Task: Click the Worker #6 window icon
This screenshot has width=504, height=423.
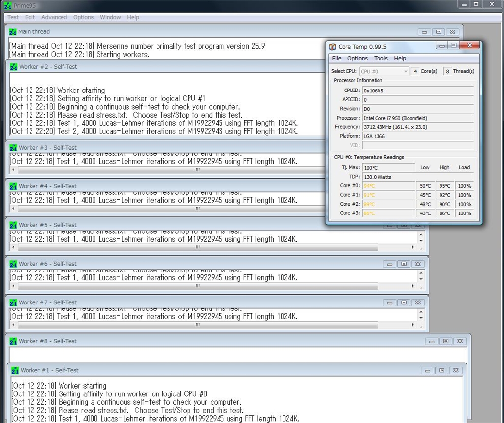Action: [x=13, y=264]
